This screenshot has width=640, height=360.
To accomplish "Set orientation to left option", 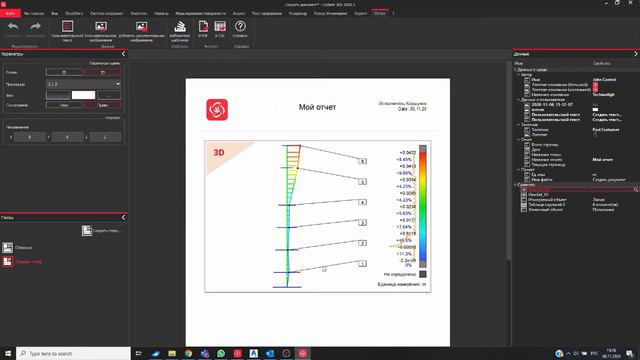I will tap(64, 105).
